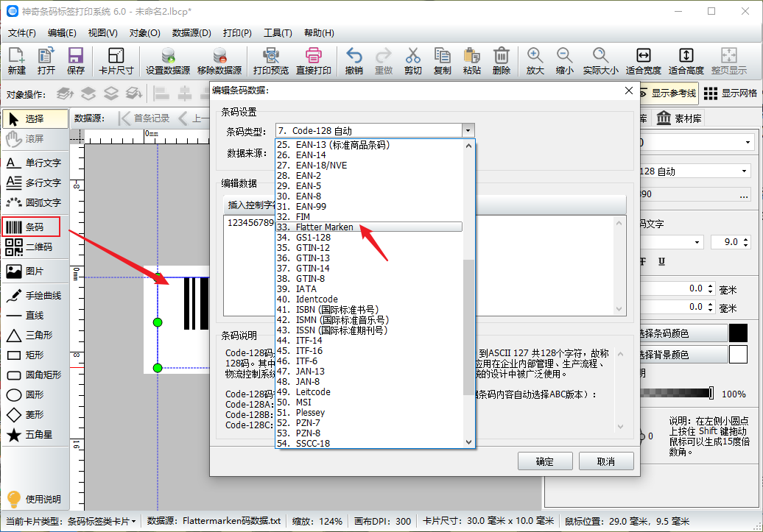The width and height of the screenshot is (763, 532).
Task: Open a file with 打开 icon
Action: tap(46, 61)
